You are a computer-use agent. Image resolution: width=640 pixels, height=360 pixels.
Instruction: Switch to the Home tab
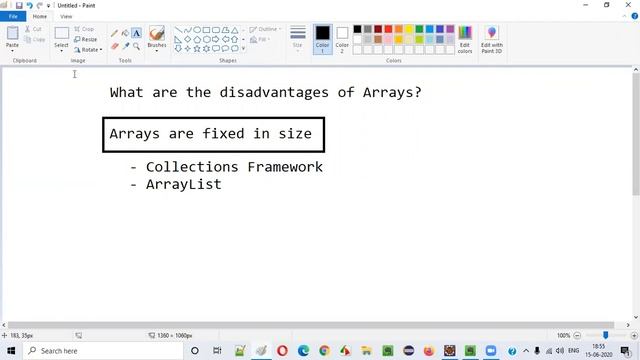click(x=40, y=16)
